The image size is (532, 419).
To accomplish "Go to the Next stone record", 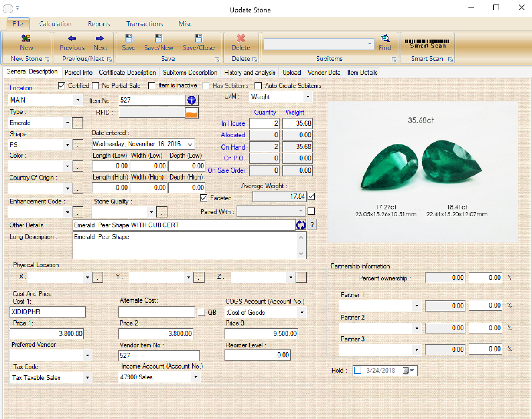I will click(x=100, y=42).
